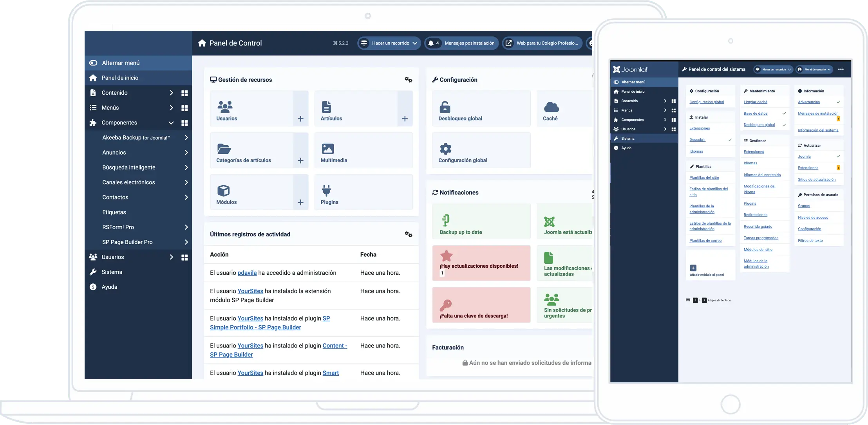
Task: Add new article with plus icon
Action: 405,119
